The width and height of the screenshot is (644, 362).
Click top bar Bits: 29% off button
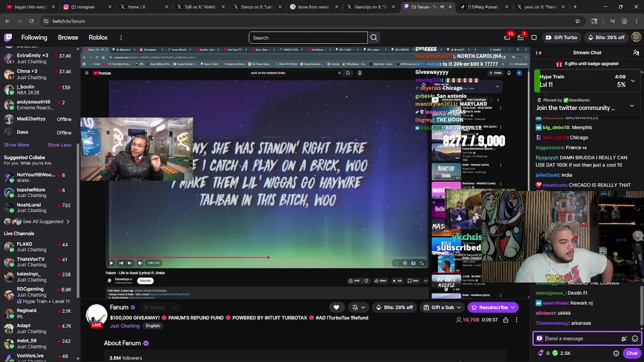[x=606, y=37]
